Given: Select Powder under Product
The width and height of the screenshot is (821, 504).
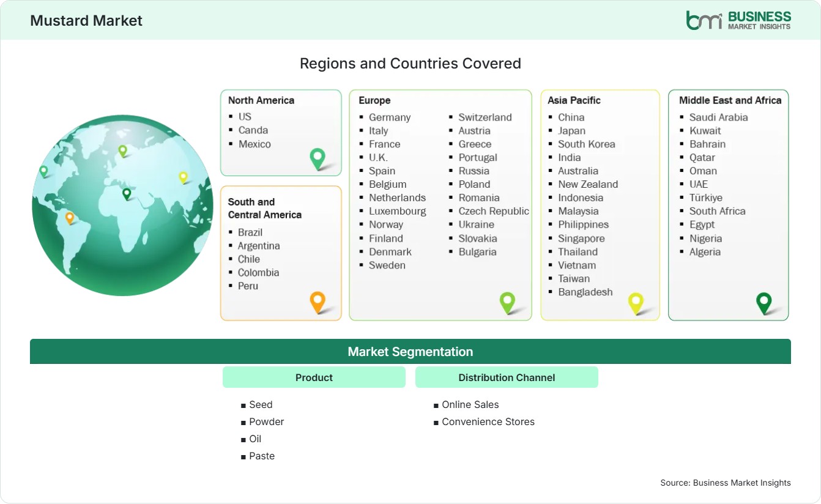Looking at the screenshot, I should (x=266, y=421).
